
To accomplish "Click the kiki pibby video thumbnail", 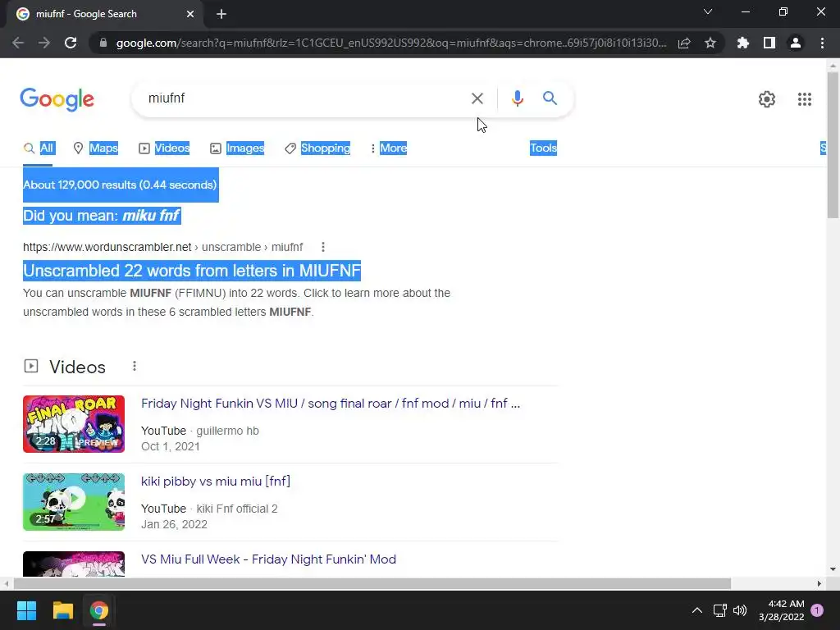I will (x=74, y=502).
